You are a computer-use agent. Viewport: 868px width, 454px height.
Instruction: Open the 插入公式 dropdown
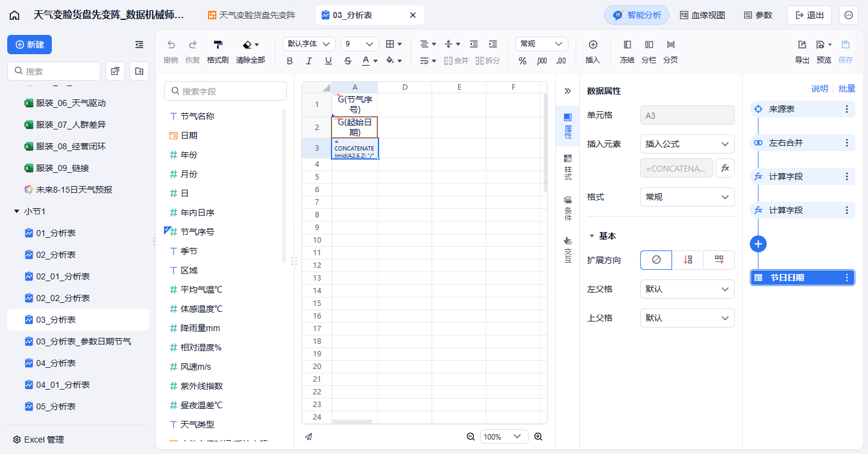[687, 144]
